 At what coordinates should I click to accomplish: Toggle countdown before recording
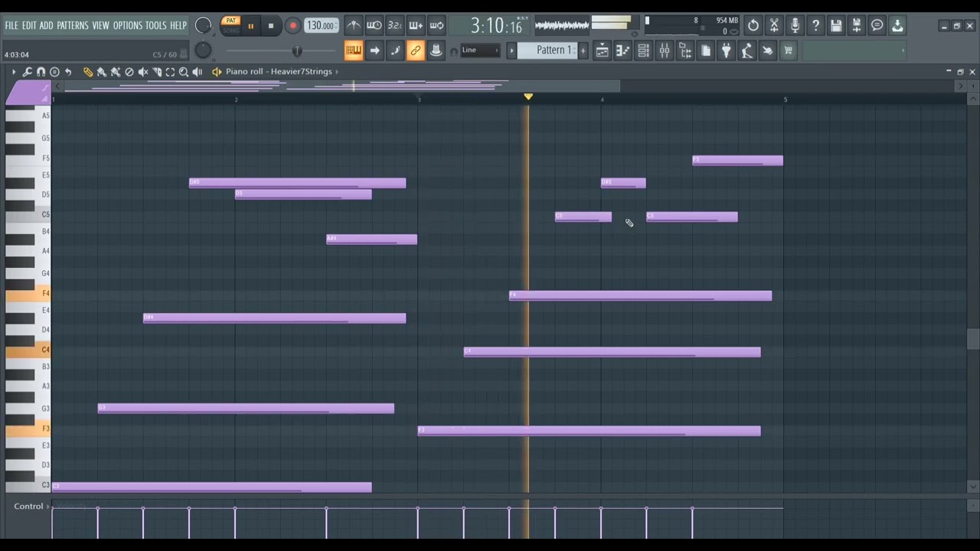pyautogui.click(x=395, y=25)
